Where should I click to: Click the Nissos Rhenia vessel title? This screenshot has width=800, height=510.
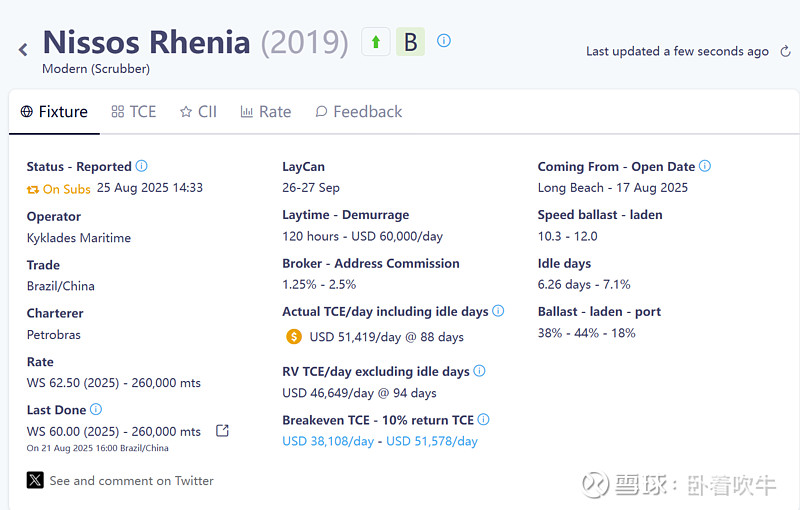coord(146,42)
